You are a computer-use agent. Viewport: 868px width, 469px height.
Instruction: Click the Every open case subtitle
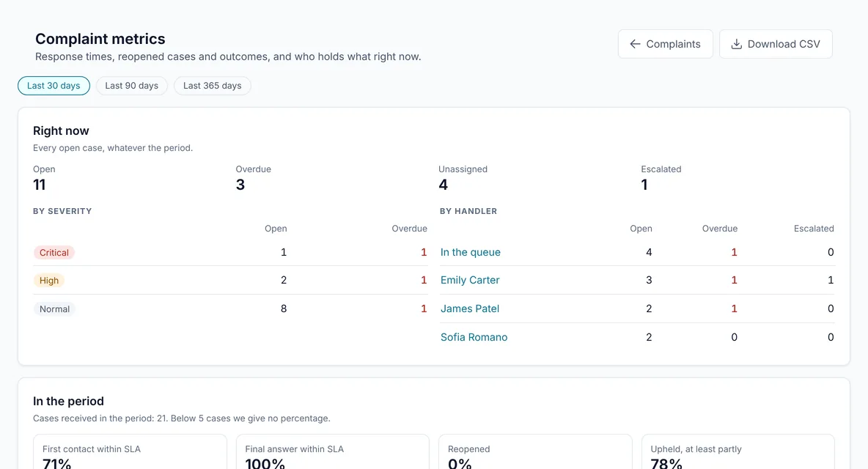[113, 148]
